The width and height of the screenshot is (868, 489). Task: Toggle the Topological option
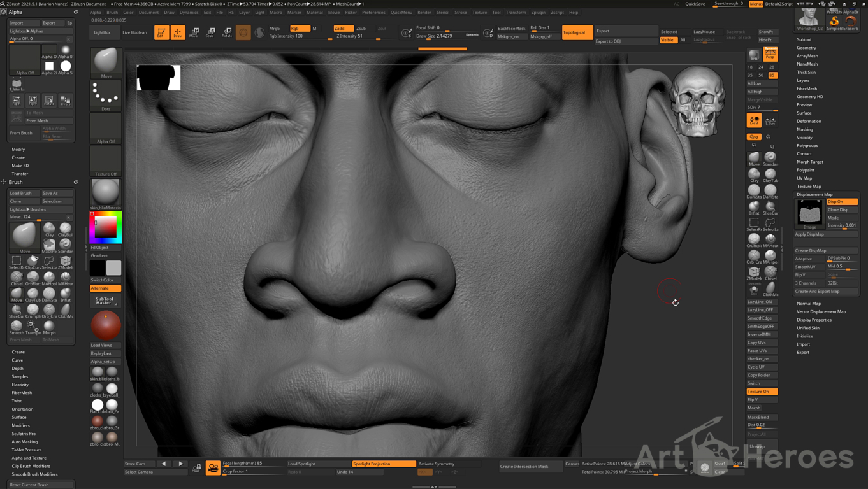point(577,32)
